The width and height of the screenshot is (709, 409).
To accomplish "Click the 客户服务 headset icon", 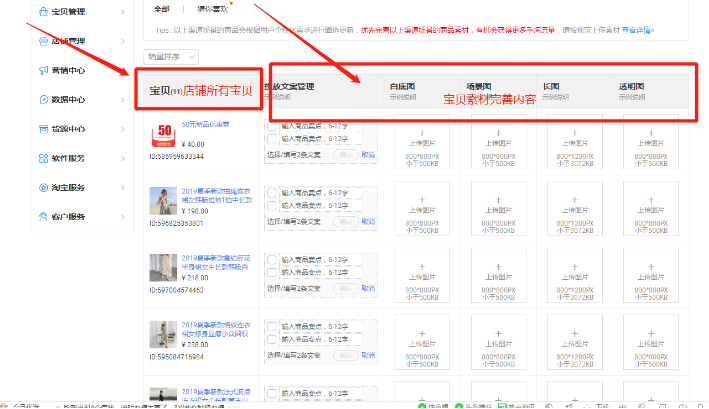I will point(42,216).
